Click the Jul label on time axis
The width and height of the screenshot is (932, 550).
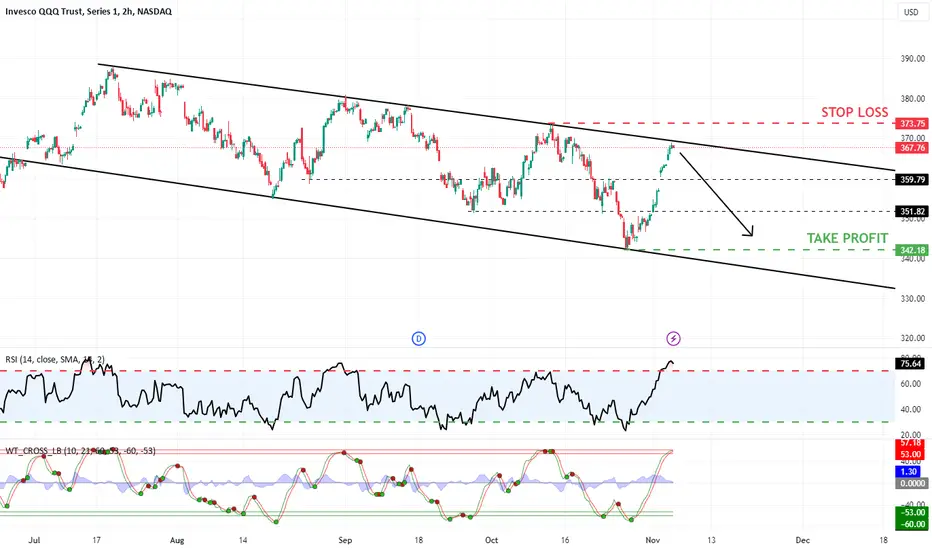34,540
